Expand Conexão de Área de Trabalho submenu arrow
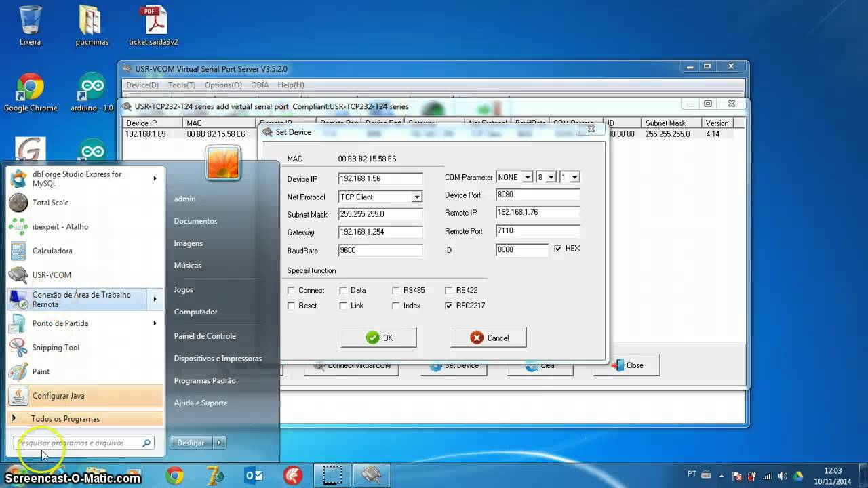The height and width of the screenshot is (488, 868). click(155, 299)
